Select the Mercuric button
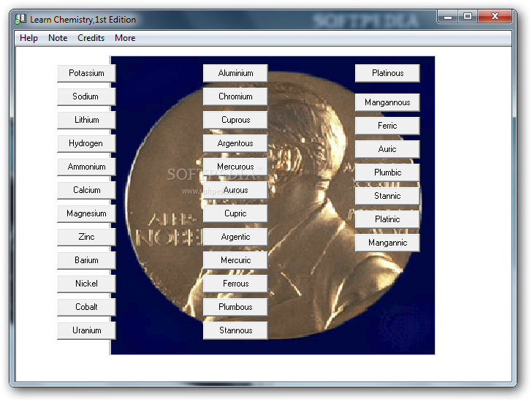Image resolution: width=532 pixels, height=402 pixels. click(235, 260)
